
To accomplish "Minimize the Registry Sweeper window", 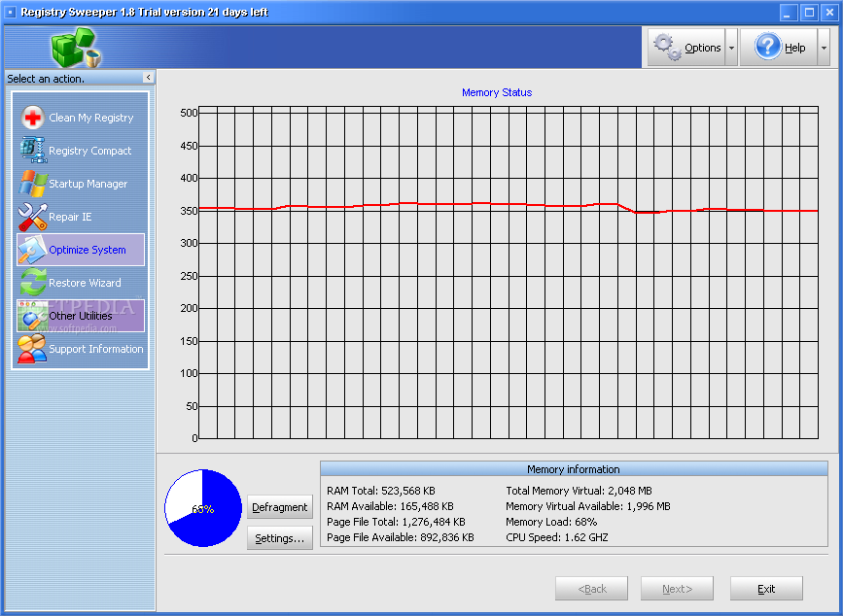I will tap(789, 13).
